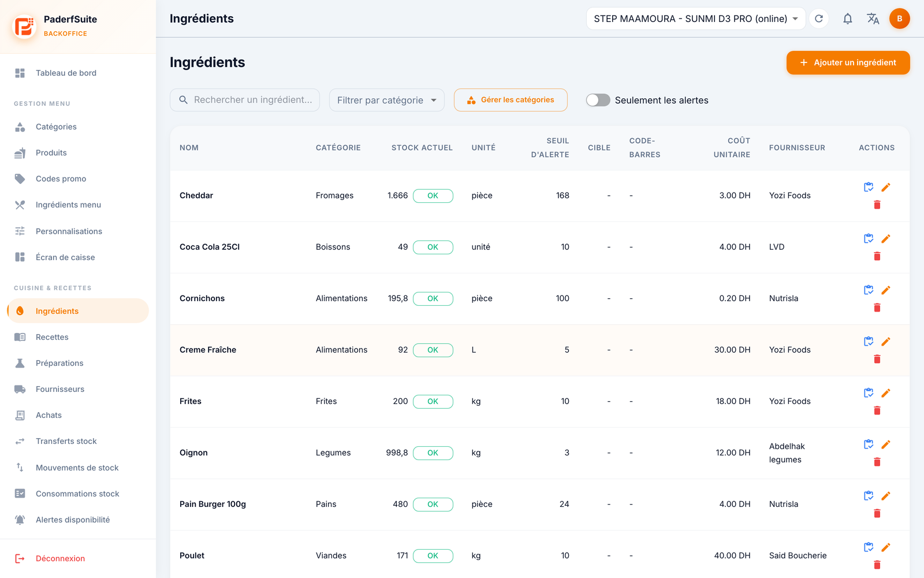Go to Mouvements de stock
This screenshot has width=924, height=578.
click(x=78, y=468)
